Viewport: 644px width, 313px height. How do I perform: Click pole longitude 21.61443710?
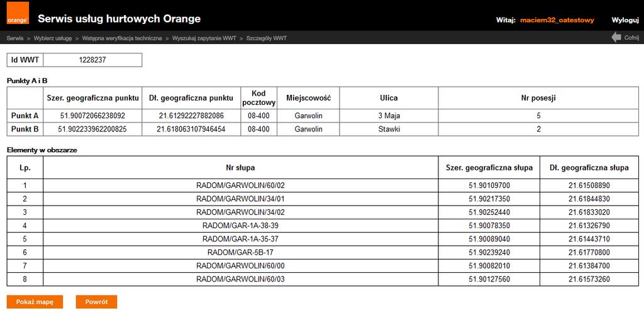click(x=589, y=239)
